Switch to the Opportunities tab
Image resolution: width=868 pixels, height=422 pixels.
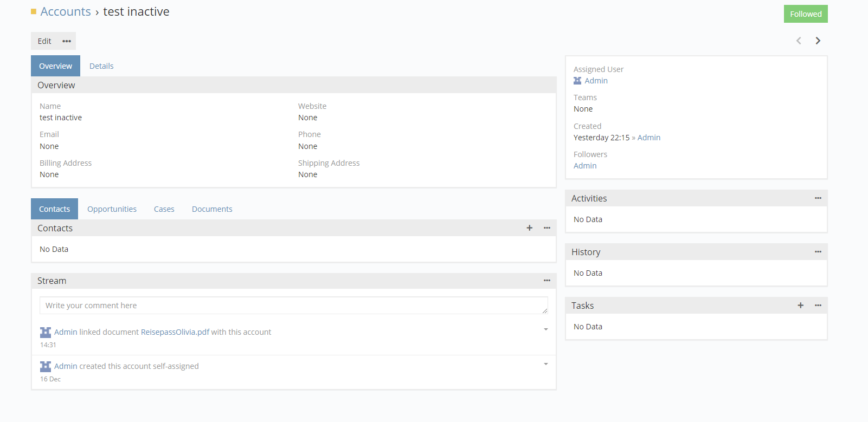click(112, 209)
